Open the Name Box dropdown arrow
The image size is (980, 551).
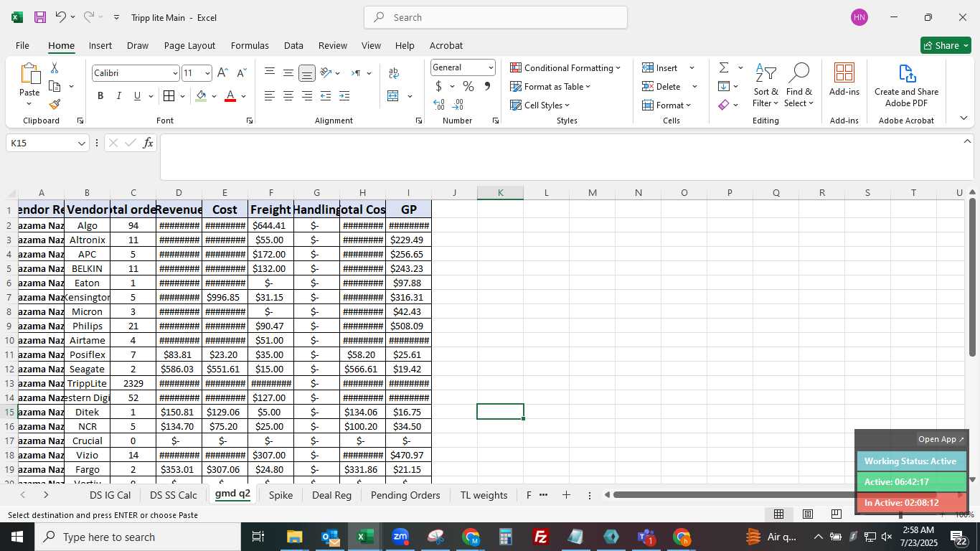(81, 143)
